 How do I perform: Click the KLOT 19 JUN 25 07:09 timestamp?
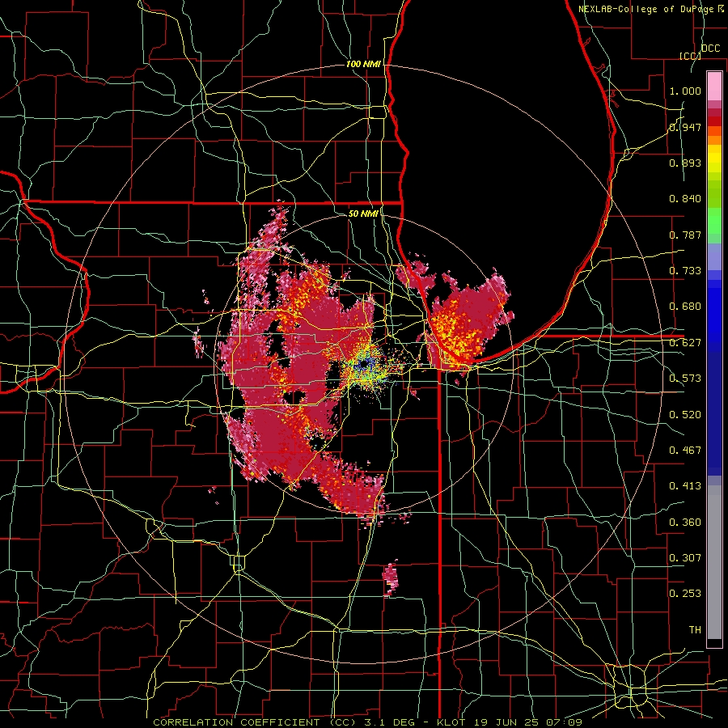tap(510, 722)
